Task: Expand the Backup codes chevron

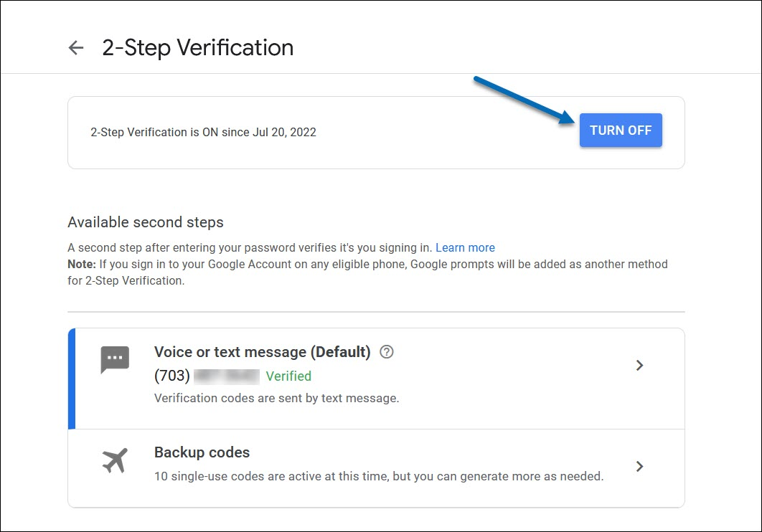Action: pos(640,467)
